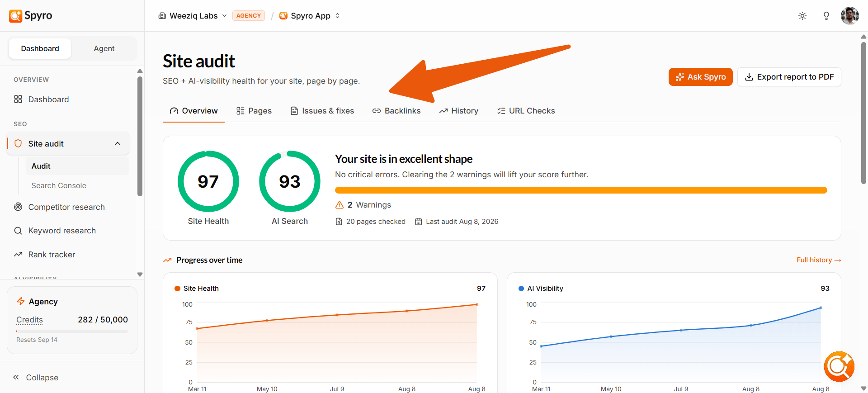The image size is (868, 393).
Task: Click the orange Site Health legend dot
Action: (x=177, y=289)
